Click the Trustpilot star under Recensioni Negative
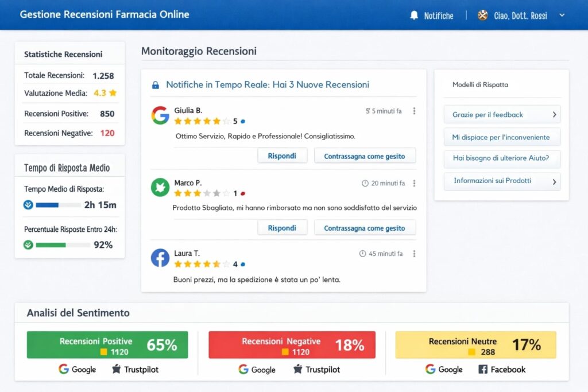The height and width of the screenshot is (392, 588). coord(298,369)
